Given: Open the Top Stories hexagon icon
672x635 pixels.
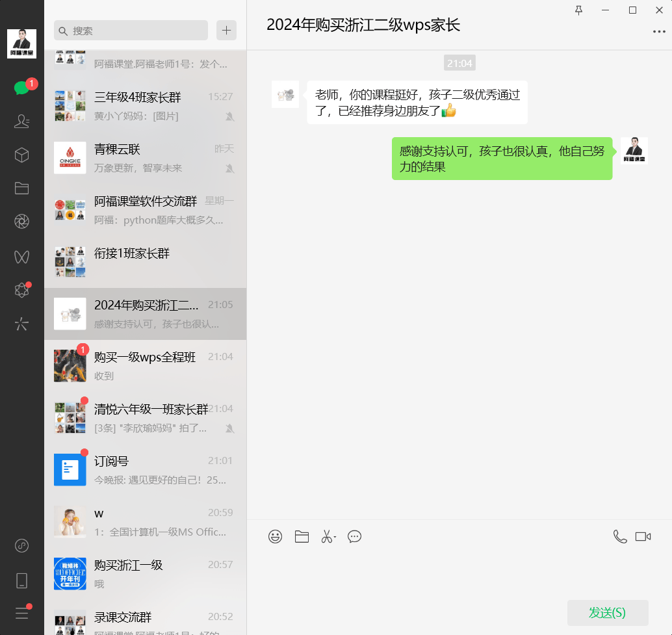Looking at the screenshot, I should pos(21,290).
